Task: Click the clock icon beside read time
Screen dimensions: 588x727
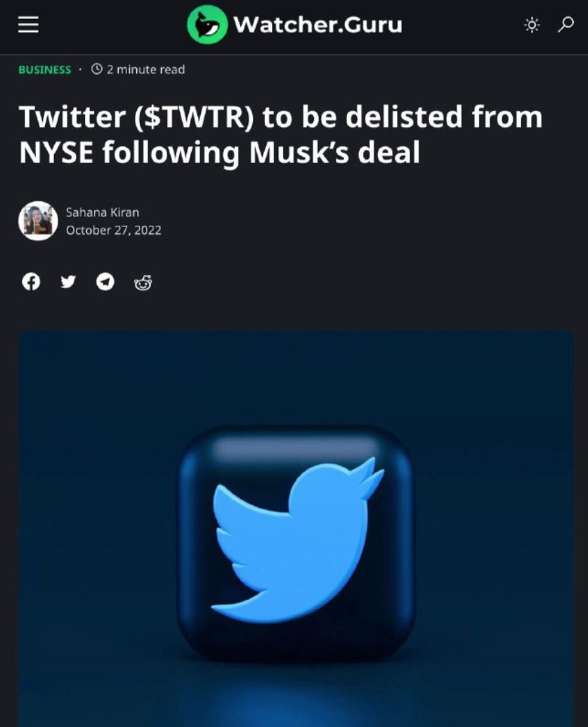Action: (x=97, y=70)
